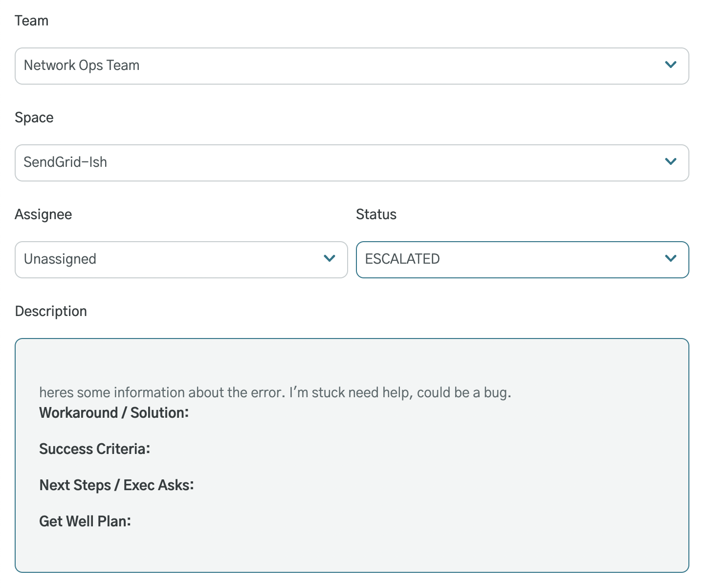706x588 pixels.
Task: Select the Space label text
Action: coord(34,117)
